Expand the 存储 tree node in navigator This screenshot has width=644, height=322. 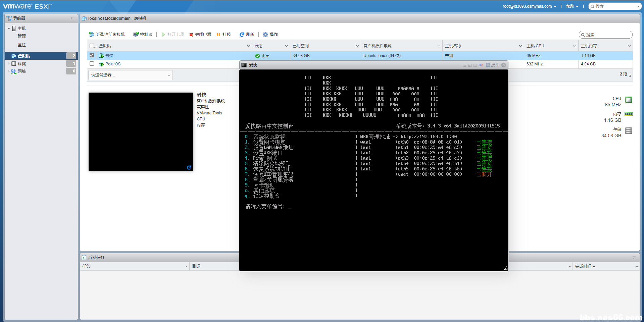click(9, 63)
